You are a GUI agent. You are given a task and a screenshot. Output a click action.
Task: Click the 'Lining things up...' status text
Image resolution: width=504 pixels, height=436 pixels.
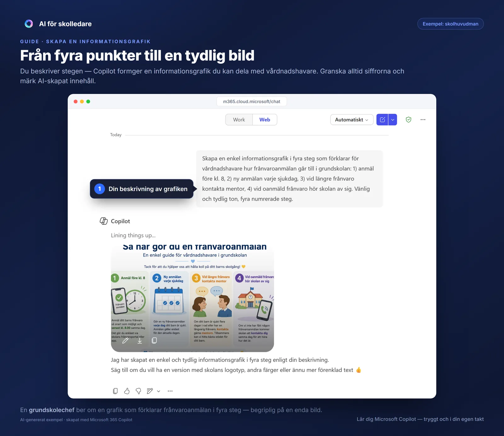(133, 235)
